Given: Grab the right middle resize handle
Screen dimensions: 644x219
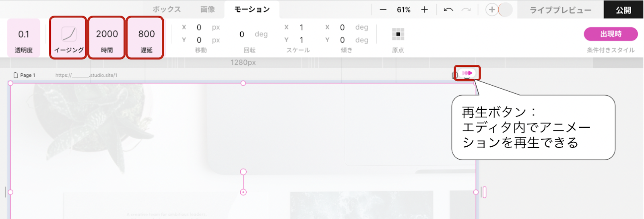Looking at the screenshot, I should tap(476, 192).
